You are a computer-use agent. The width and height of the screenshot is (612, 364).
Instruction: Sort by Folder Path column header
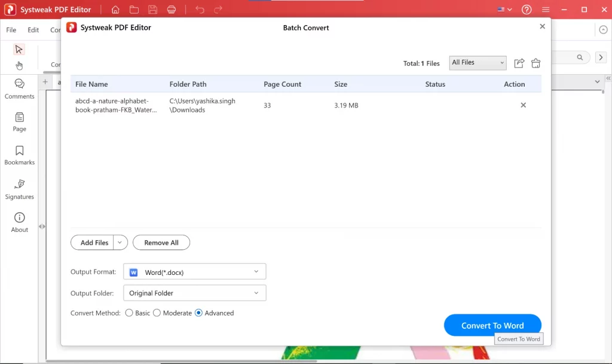(x=188, y=84)
